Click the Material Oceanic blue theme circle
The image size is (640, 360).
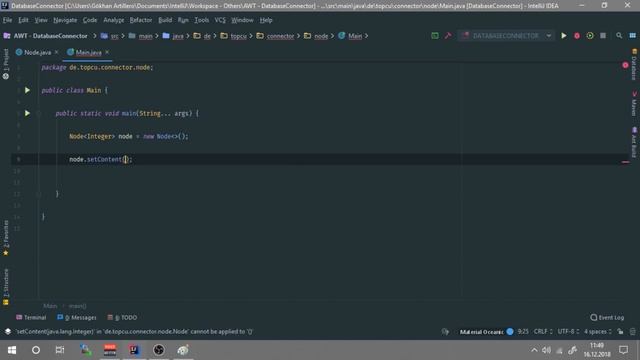pyautogui.click(x=510, y=331)
